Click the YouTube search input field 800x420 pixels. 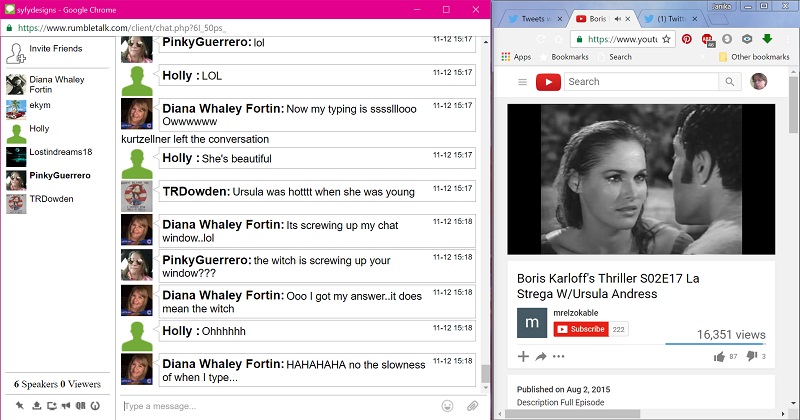point(641,82)
